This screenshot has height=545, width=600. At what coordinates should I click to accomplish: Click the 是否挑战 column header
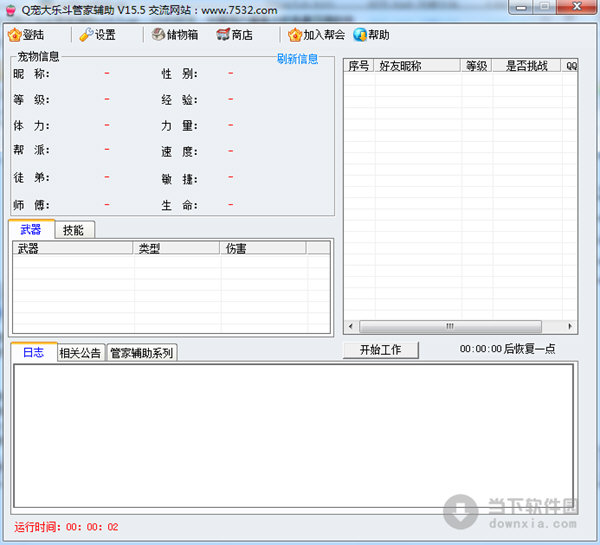pyautogui.click(x=527, y=66)
